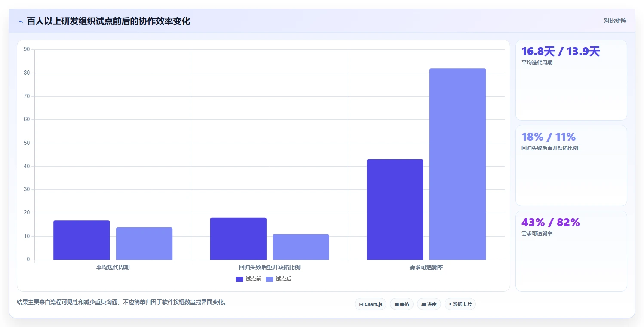Open the Chart.js pill tag
The image size is (644, 327).
(371, 304)
